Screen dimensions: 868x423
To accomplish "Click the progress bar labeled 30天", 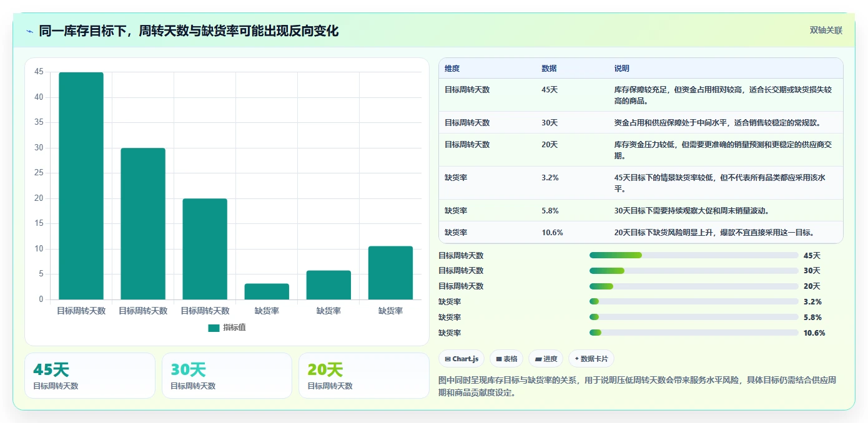I will tap(694, 271).
